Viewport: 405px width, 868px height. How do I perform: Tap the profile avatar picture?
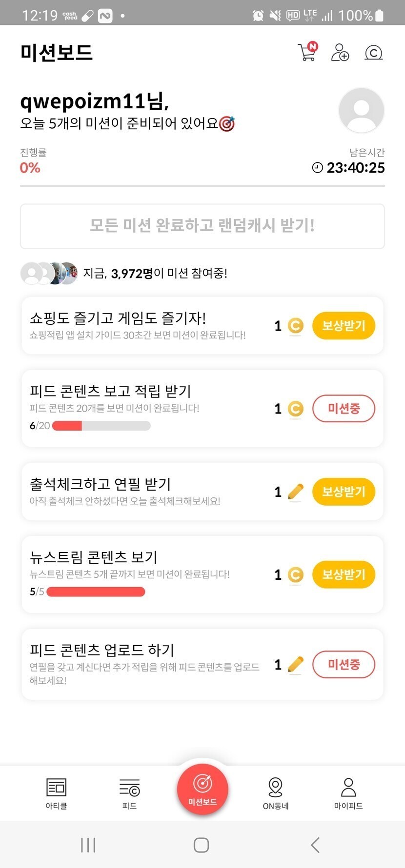[x=361, y=111]
